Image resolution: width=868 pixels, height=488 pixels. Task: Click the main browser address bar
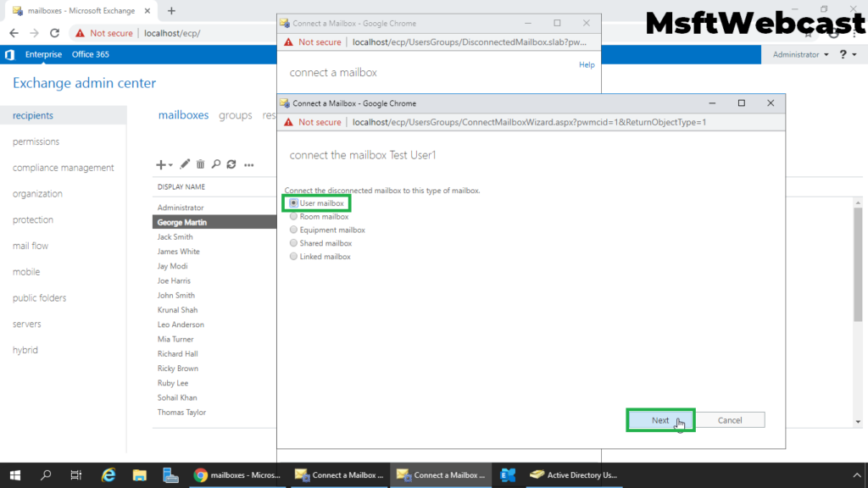[x=172, y=33]
